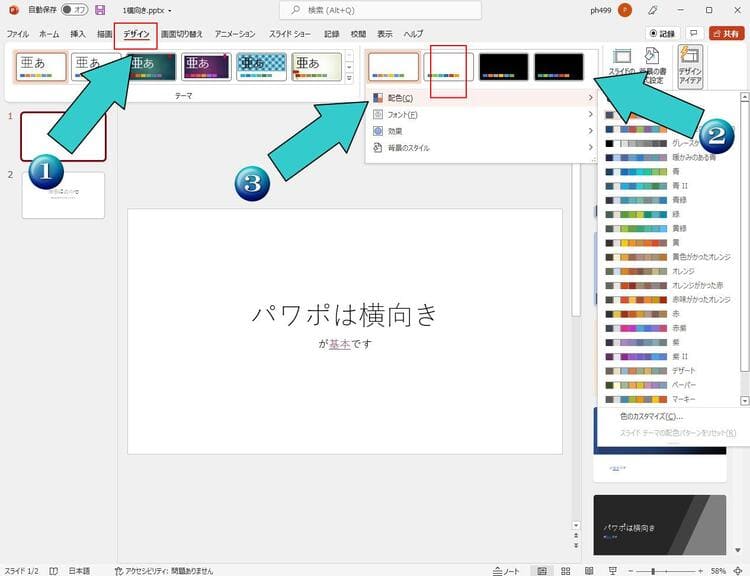The width and height of the screenshot is (750, 576).
Task: Open the アニメーション tab
Action: click(235, 33)
